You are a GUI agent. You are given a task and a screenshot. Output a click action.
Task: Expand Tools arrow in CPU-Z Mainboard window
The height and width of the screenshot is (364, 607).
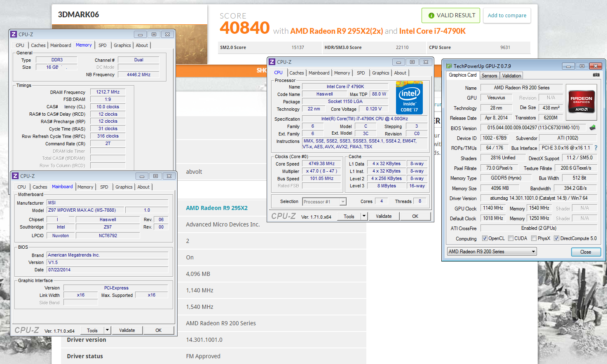107,330
